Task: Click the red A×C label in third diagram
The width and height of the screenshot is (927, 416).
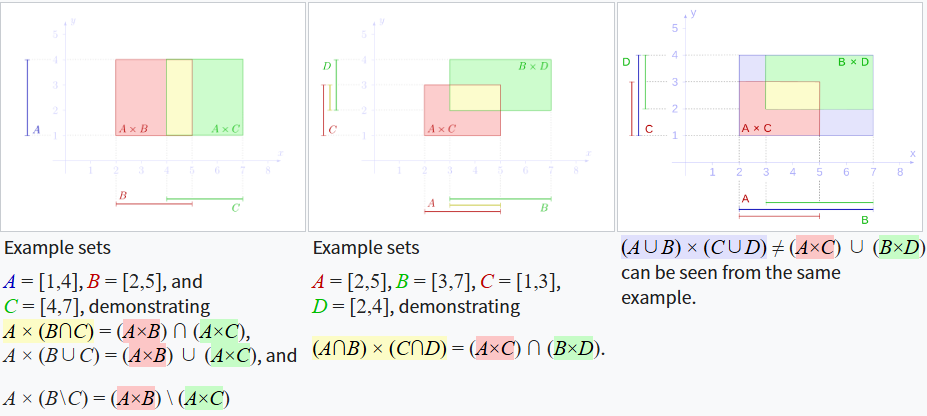Action: tap(756, 128)
